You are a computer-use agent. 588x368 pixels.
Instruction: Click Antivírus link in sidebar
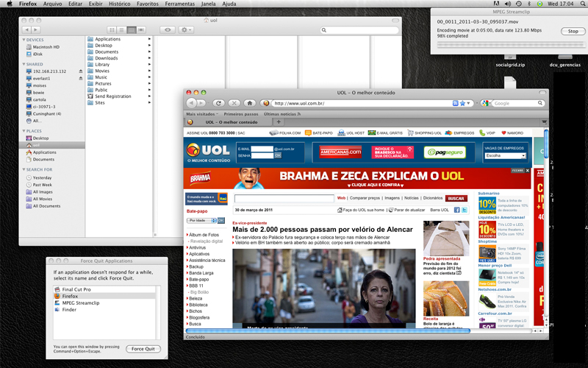coord(197,247)
